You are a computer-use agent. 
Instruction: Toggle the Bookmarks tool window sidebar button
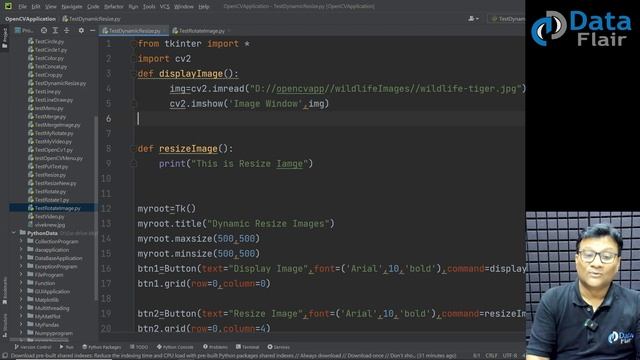pyautogui.click(x=5, y=290)
